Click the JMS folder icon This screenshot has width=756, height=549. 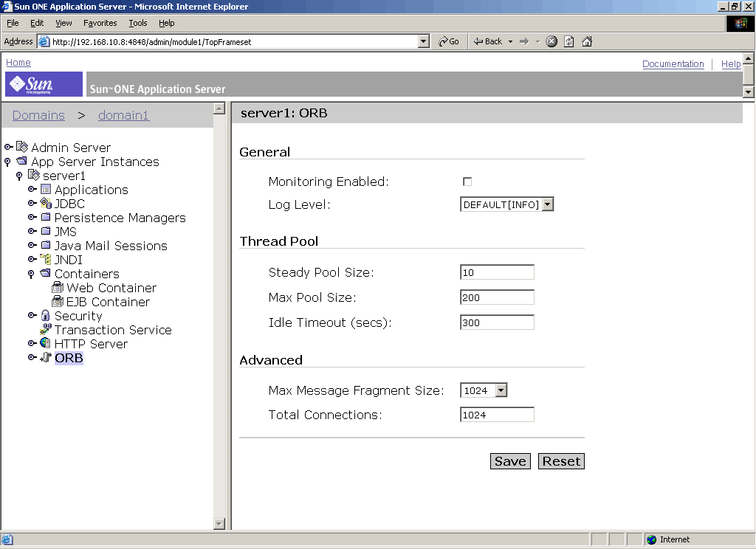click(x=46, y=231)
